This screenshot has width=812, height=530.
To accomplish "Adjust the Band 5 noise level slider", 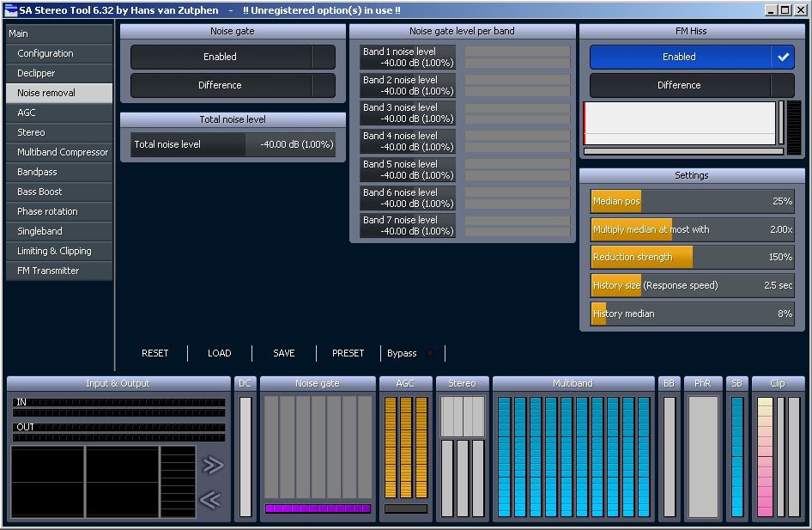I will tap(408, 169).
